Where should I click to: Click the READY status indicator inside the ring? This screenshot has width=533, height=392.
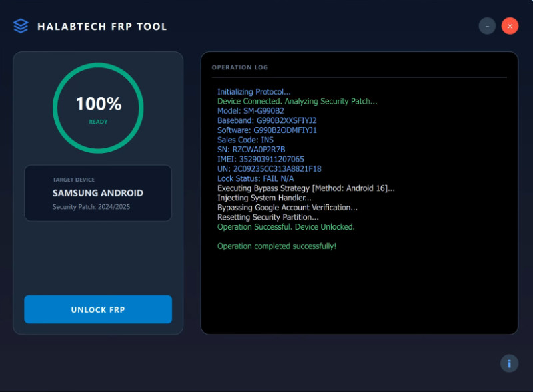(97, 122)
